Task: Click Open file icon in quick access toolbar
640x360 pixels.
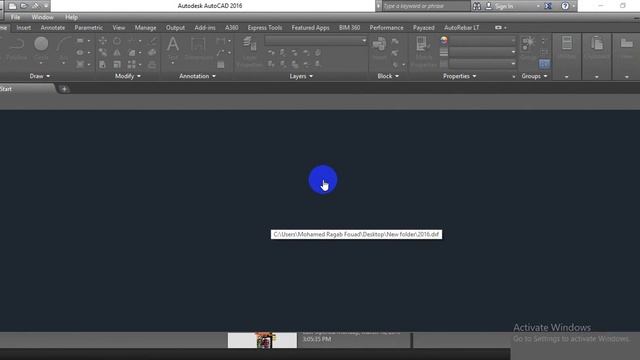Action: coord(24,6)
